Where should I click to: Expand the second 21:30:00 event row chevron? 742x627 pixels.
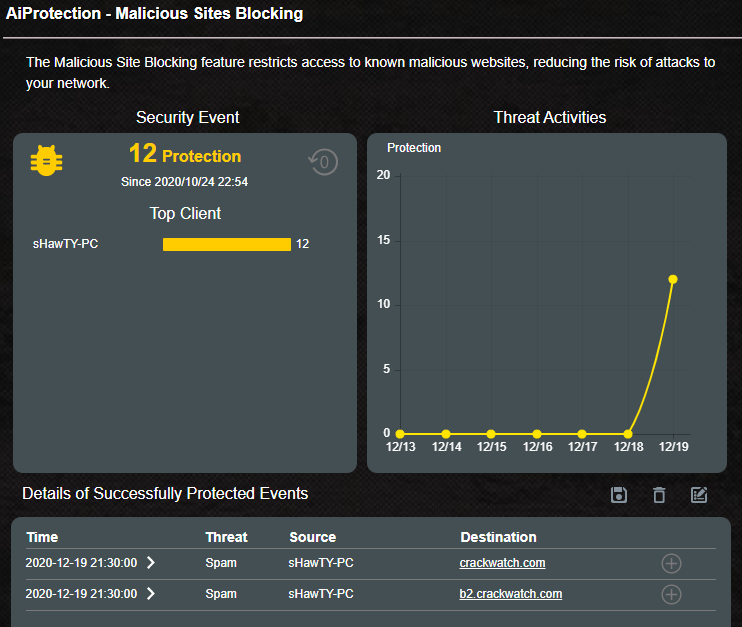click(x=151, y=594)
